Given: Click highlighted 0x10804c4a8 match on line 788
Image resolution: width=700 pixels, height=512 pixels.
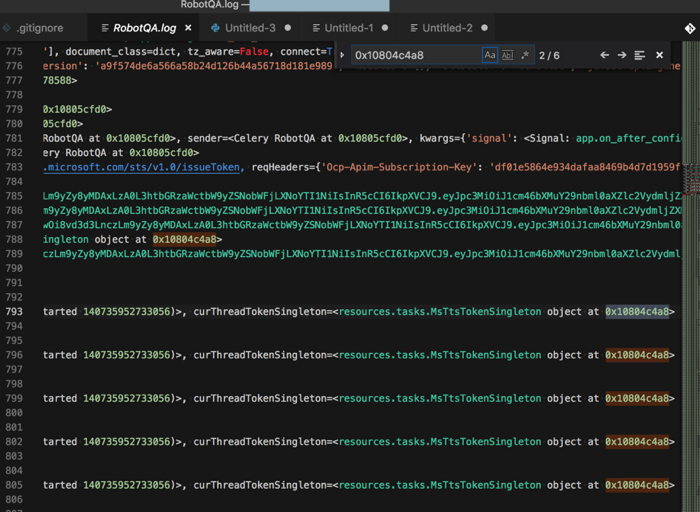Looking at the screenshot, I should pyautogui.click(x=187, y=239).
